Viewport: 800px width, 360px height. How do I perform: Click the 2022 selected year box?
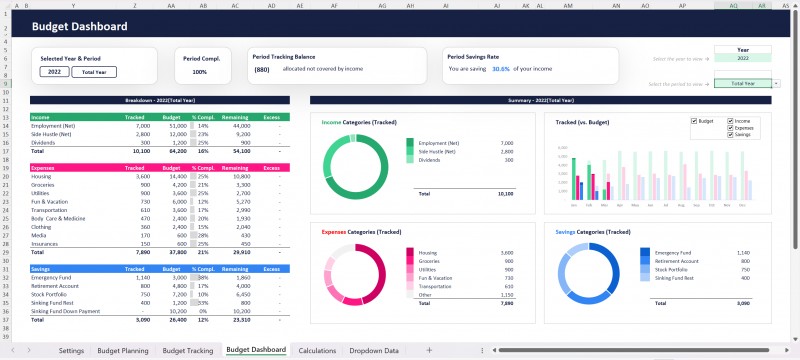click(x=55, y=72)
